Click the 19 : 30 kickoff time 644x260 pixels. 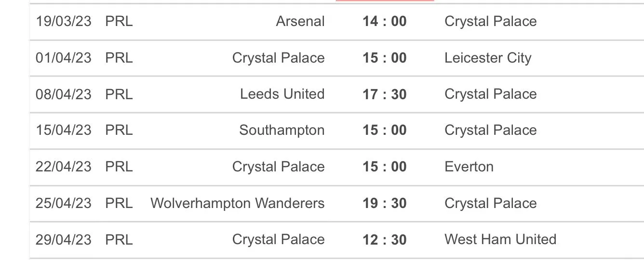[385, 203]
